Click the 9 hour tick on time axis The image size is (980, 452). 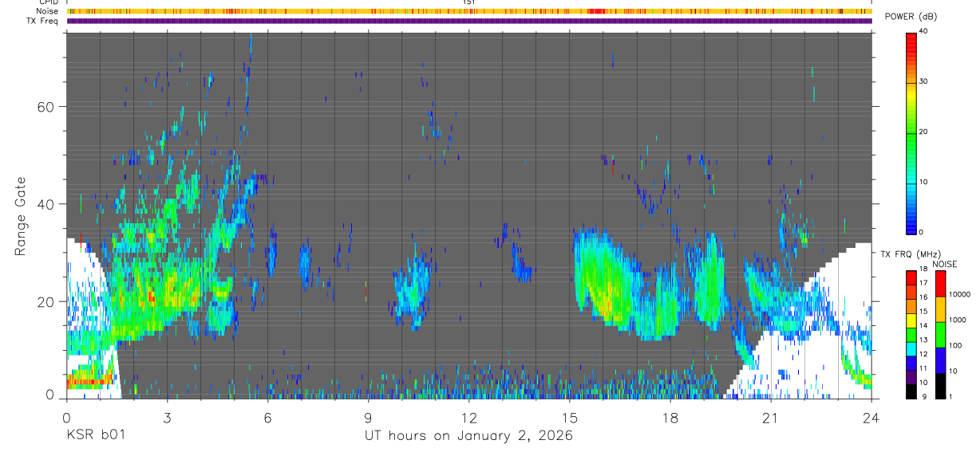pyautogui.click(x=368, y=418)
